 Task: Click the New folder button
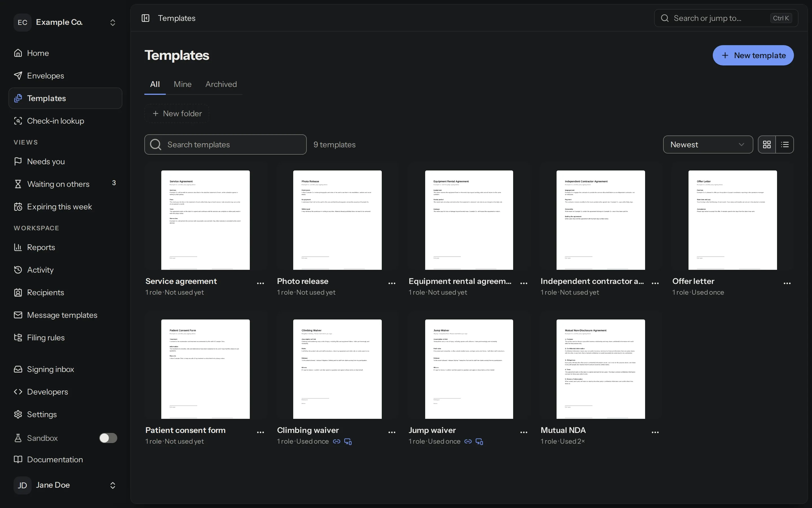pos(177,113)
